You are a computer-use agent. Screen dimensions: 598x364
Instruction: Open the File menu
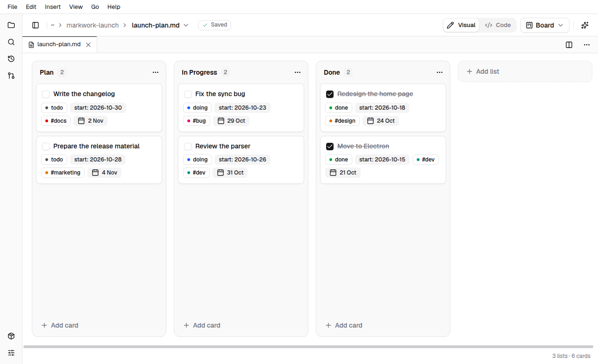tap(13, 7)
